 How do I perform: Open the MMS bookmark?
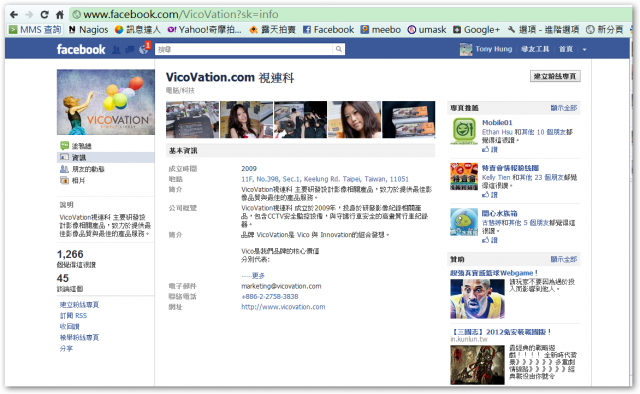pyautogui.click(x=35, y=29)
